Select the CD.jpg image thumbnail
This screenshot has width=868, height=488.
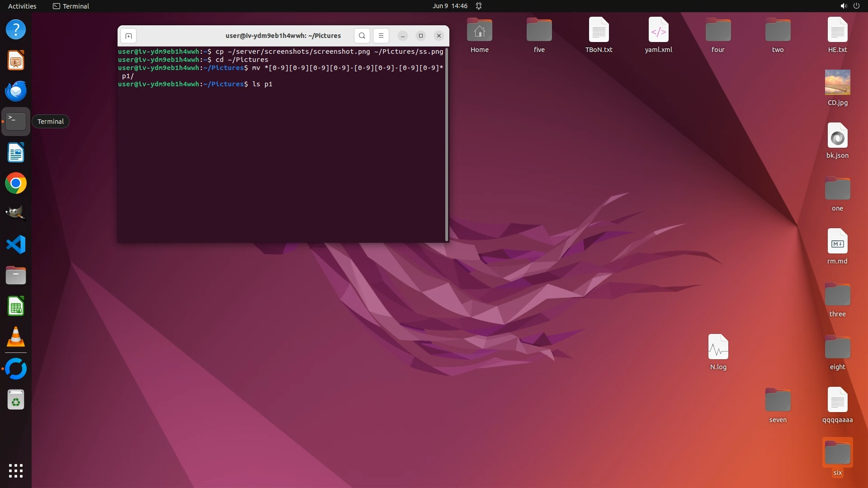(837, 83)
